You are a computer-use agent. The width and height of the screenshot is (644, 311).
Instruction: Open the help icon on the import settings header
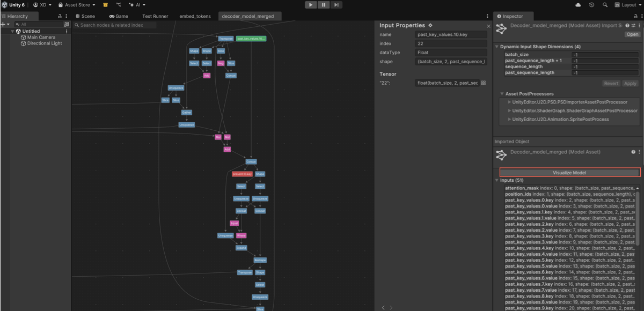click(x=628, y=25)
